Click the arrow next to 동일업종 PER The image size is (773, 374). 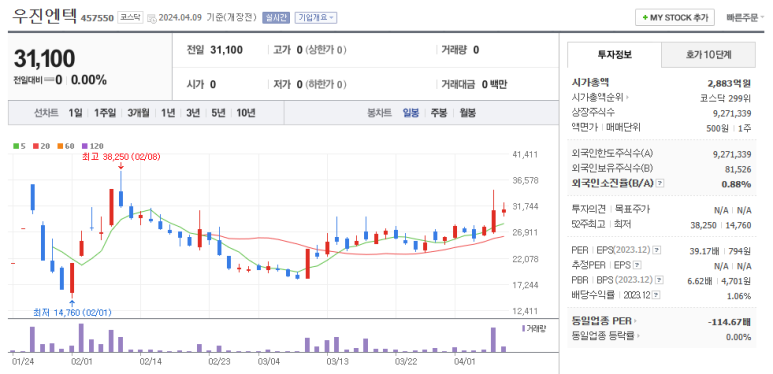point(635,321)
